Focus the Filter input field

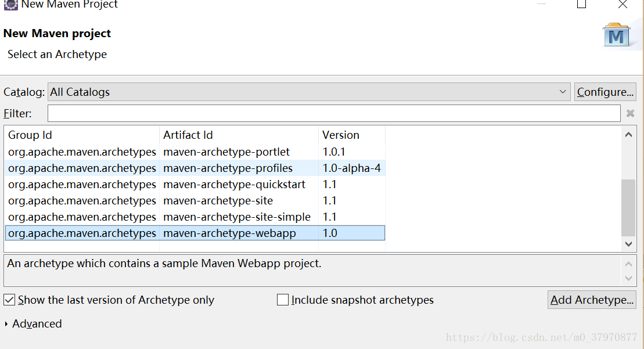tap(334, 113)
